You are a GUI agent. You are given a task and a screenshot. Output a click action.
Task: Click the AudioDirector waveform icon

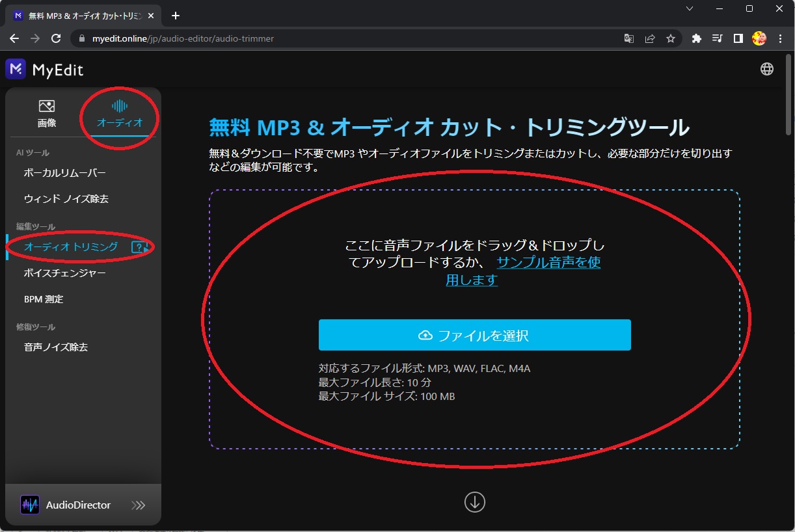coord(30,505)
